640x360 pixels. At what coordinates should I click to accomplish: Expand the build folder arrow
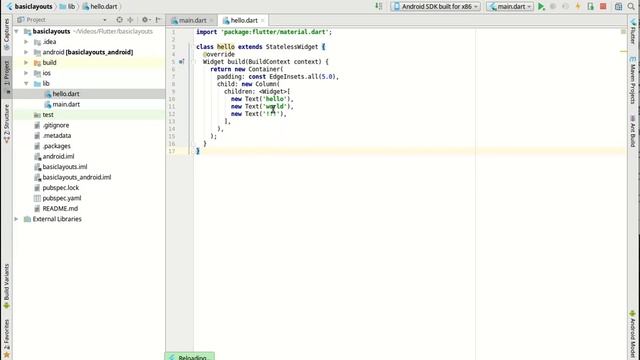(x=26, y=62)
